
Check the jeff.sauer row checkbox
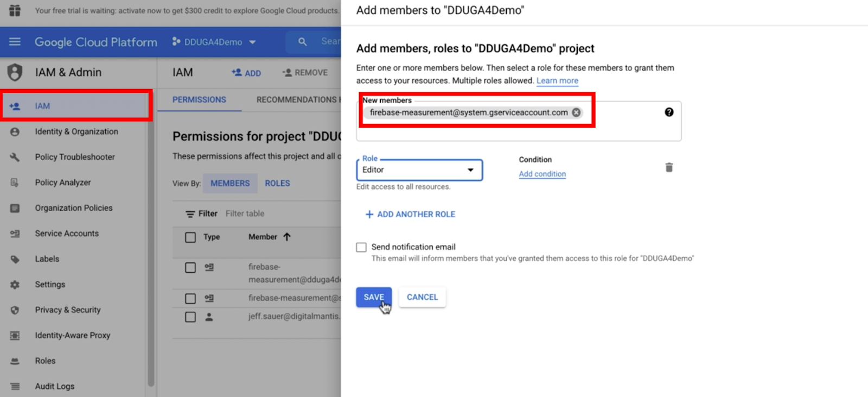click(x=190, y=317)
